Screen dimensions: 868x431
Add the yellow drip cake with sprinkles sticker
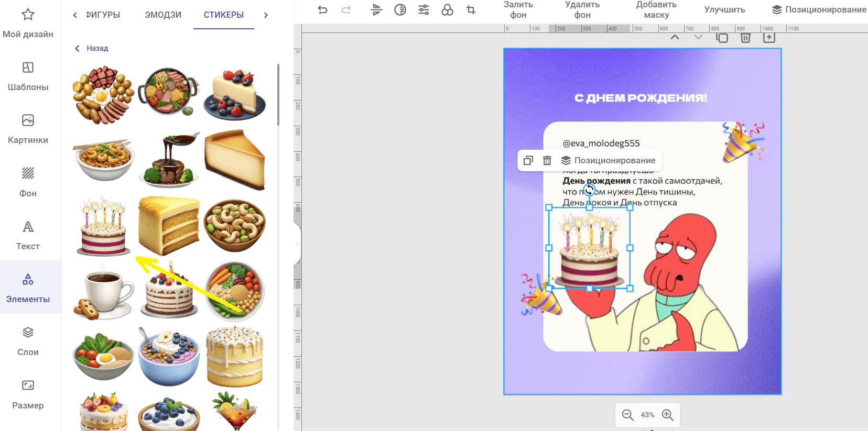234,356
